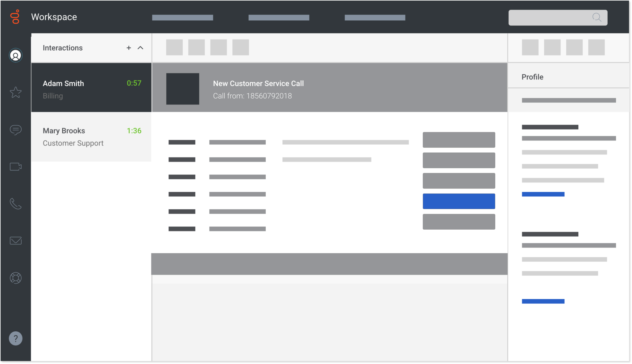Select the favorites/star icon in sidebar
Screen dimensions: 632x364
pos(15,92)
